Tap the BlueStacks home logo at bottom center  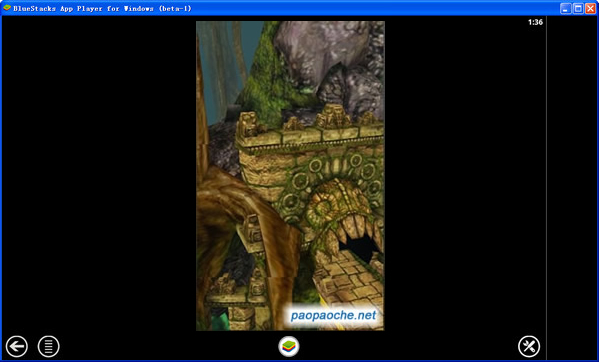289,346
